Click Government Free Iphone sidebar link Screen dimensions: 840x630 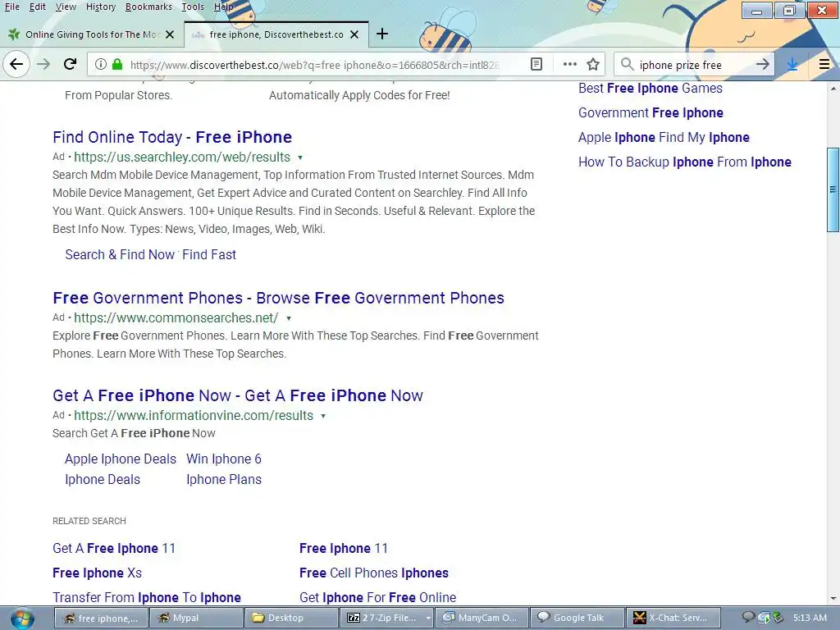651,113
